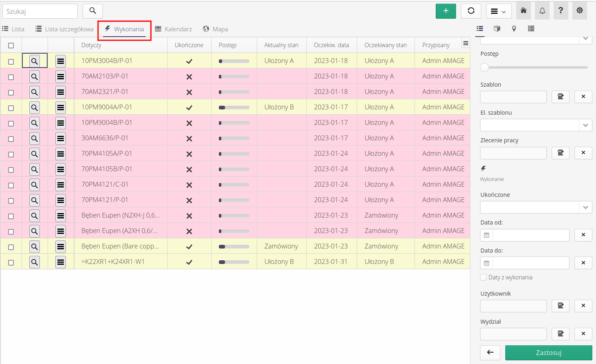The width and height of the screenshot is (596, 364).
Task: Click the back arrow button beside Zastosuj
Action: click(x=490, y=353)
